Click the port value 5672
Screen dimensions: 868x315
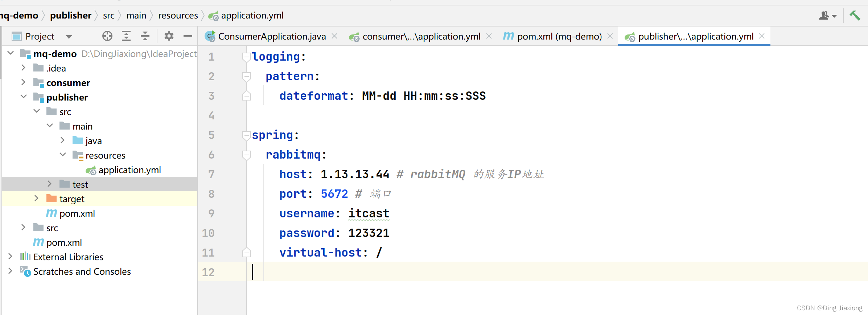tap(334, 194)
